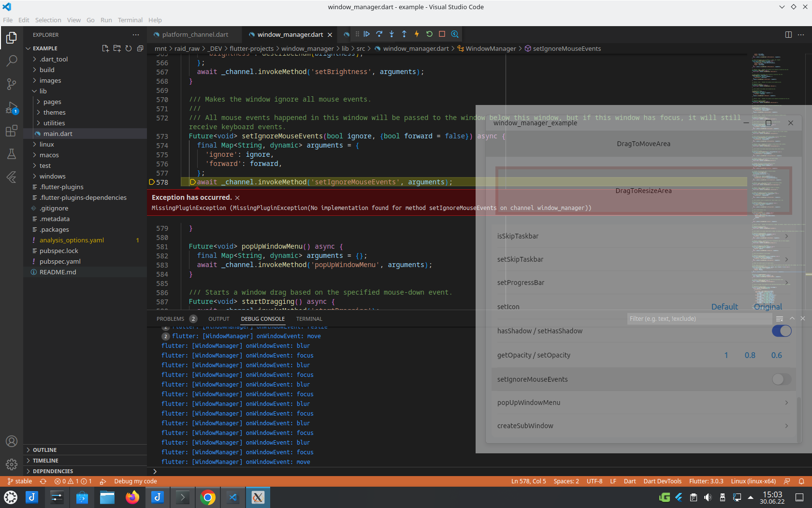Select the Default option for setIcon
Screen dimensions: 812x508
point(725,307)
